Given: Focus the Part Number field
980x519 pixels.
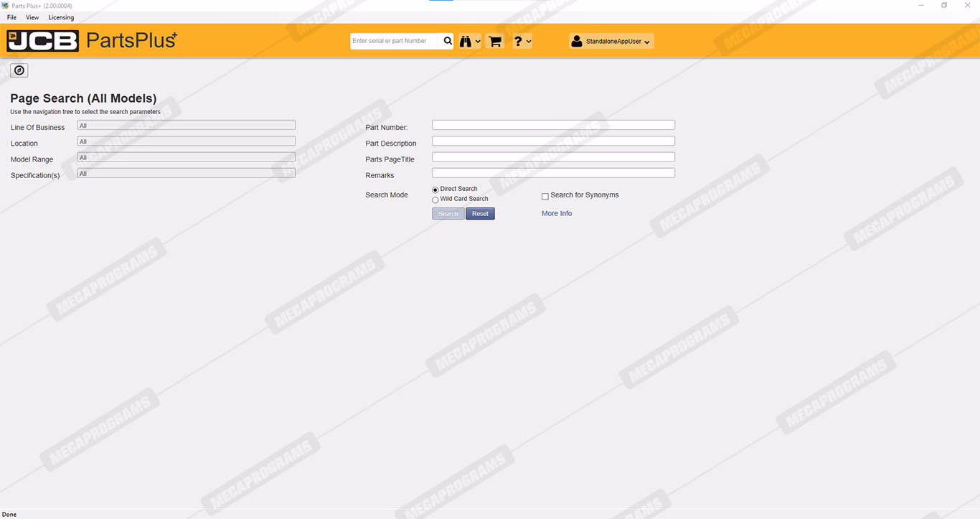Looking at the screenshot, I should [553, 125].
